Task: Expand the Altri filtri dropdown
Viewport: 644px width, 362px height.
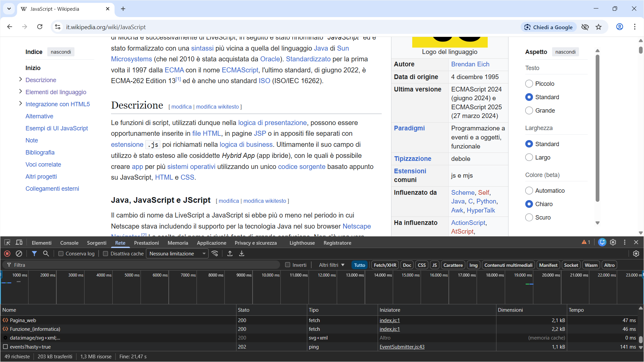Action: [x=331, y=265]
